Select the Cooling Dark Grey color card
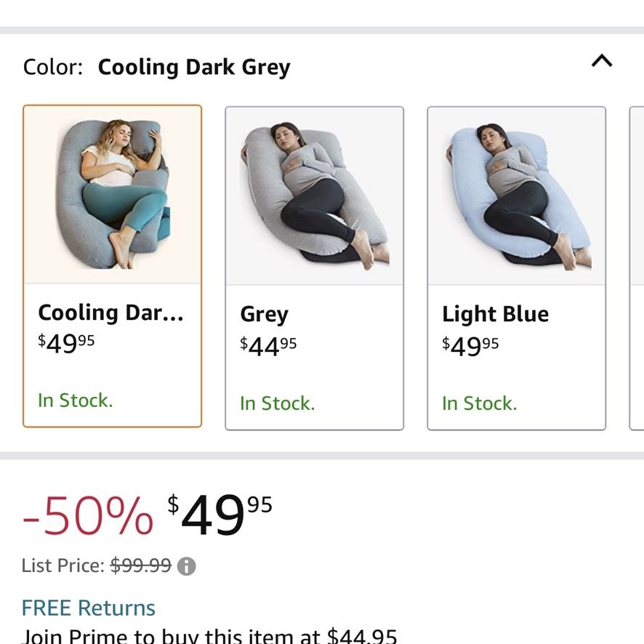Viewport: 644px width, 644px height. coord(112,266)
